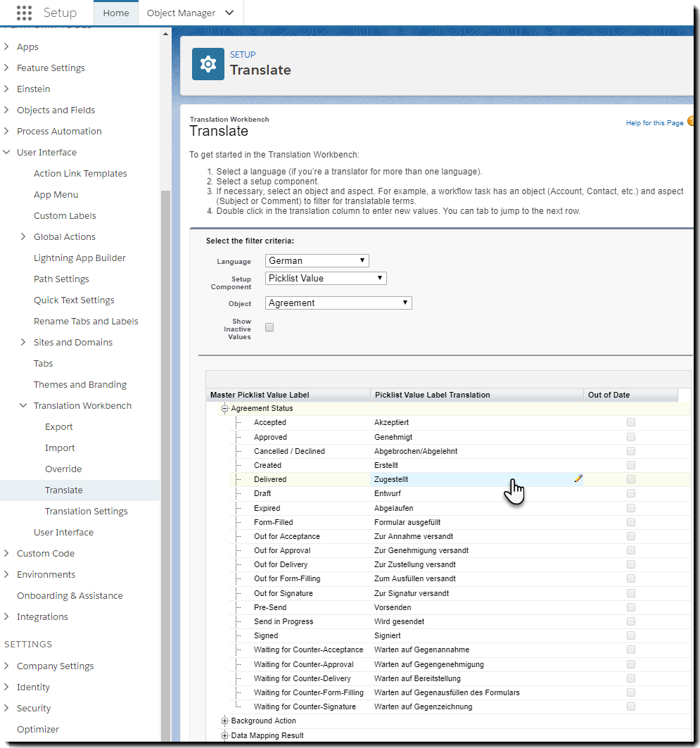Image resolution: width=700 pixels, height=748 pixels.
Task: Open Action Link Templates in sidebar
Action: [x=80, y=173]
